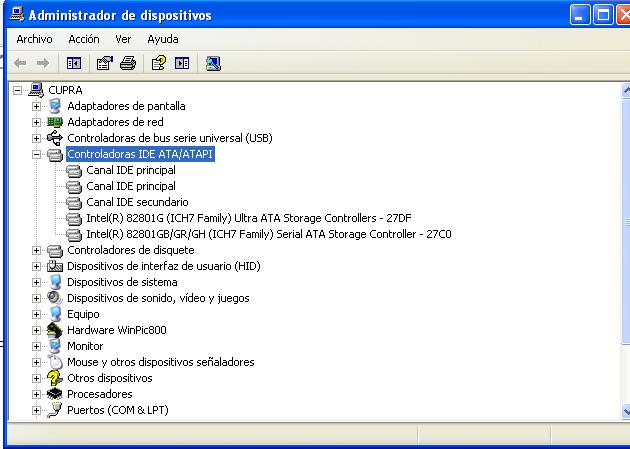Expand the Equipo node
The width and height of the screenshot is (630, 449).
point(36,314)
